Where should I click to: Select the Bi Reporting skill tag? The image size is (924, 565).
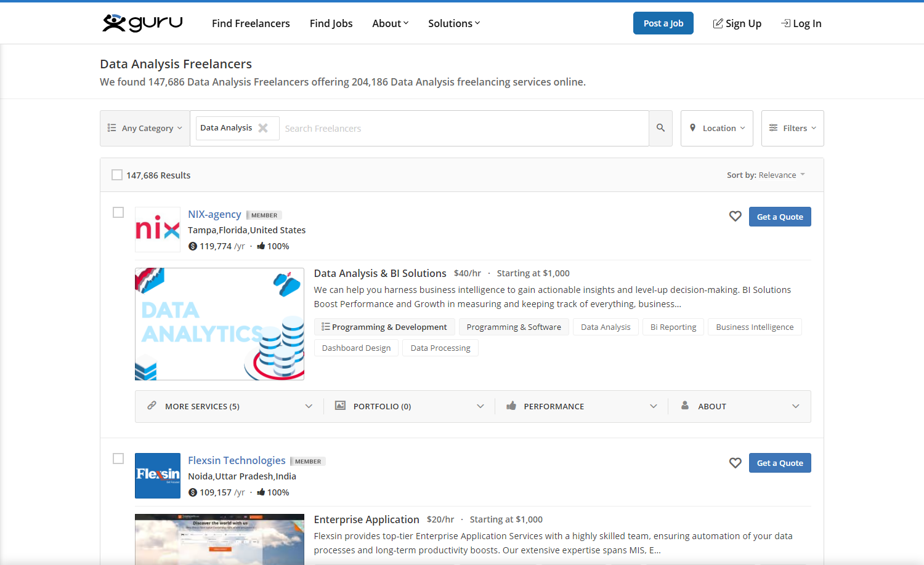point(673,327)
